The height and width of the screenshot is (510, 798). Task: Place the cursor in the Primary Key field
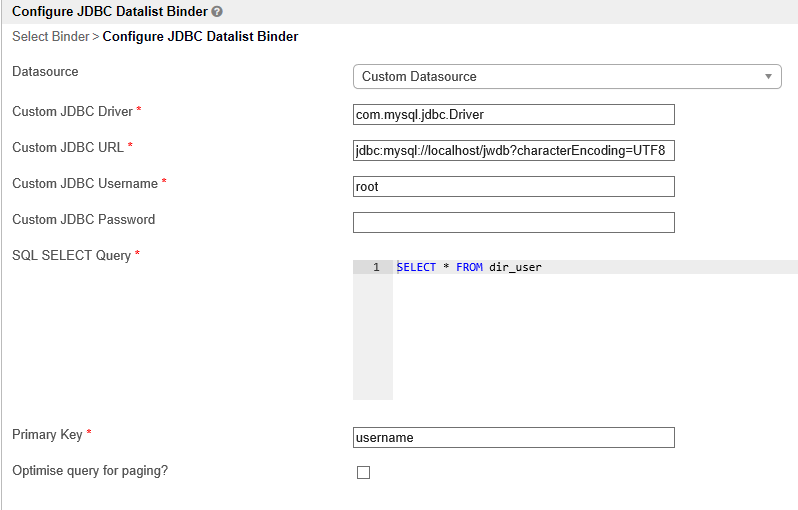point(514,438)
